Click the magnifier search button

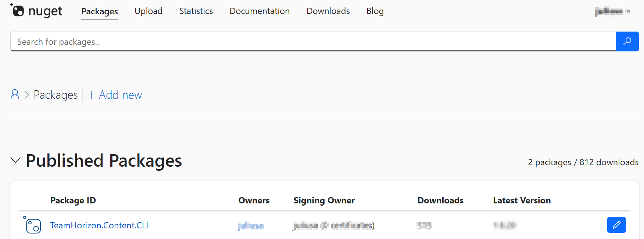(x=627, y=41)
